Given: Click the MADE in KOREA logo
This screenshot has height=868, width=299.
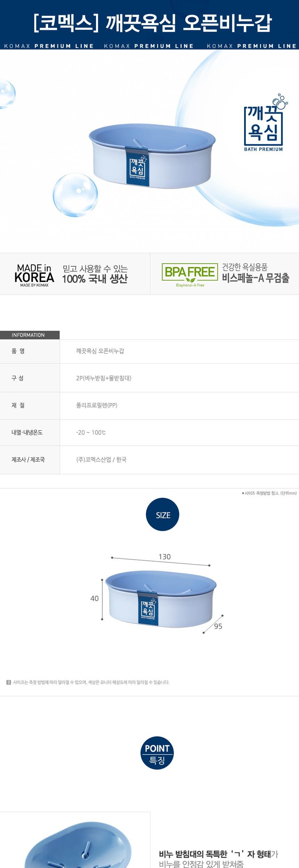Looking at the screenshot, I should click(34, 275).
